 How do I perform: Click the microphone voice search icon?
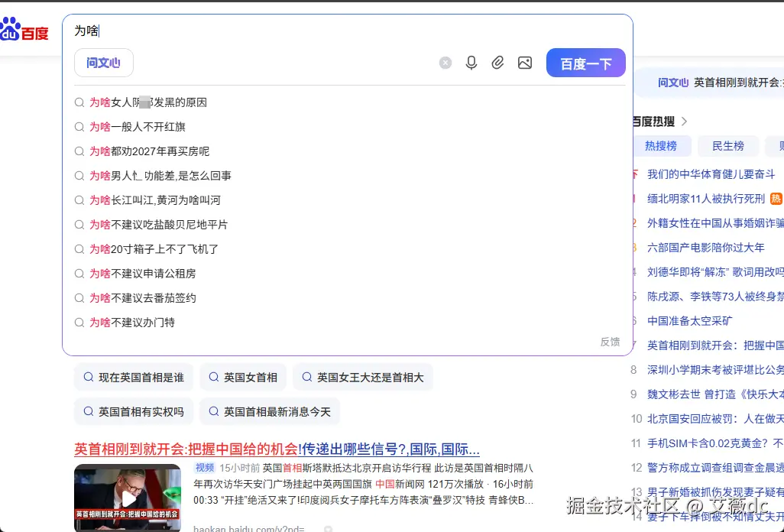(471, 63)
